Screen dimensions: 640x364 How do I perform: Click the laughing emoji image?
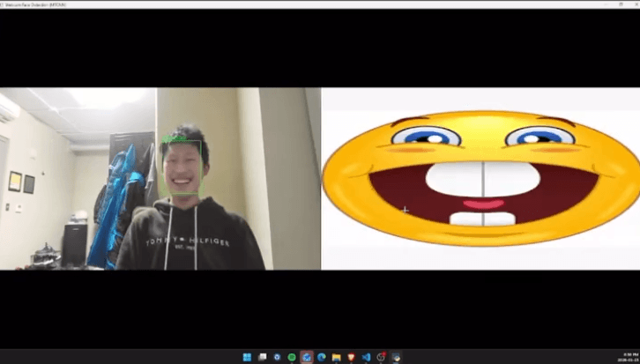[x=480, y=179]
